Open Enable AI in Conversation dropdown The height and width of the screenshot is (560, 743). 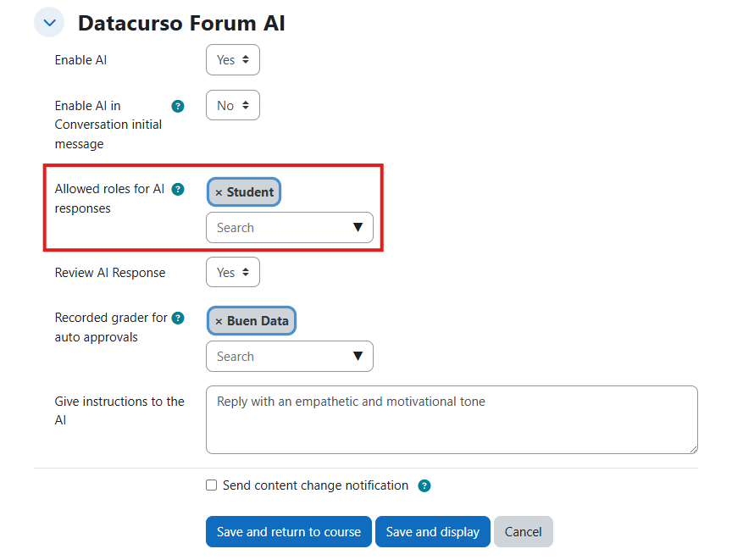pos(233,106)
